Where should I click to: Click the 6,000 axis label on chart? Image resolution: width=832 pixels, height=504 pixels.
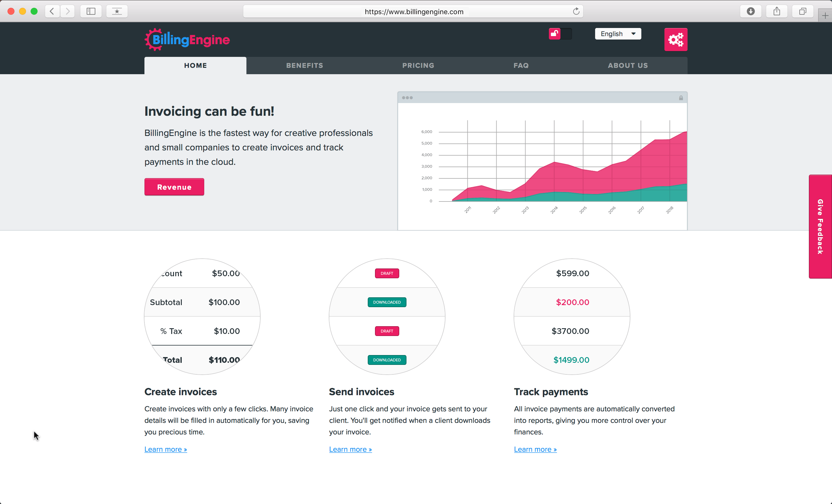(427, 132)
